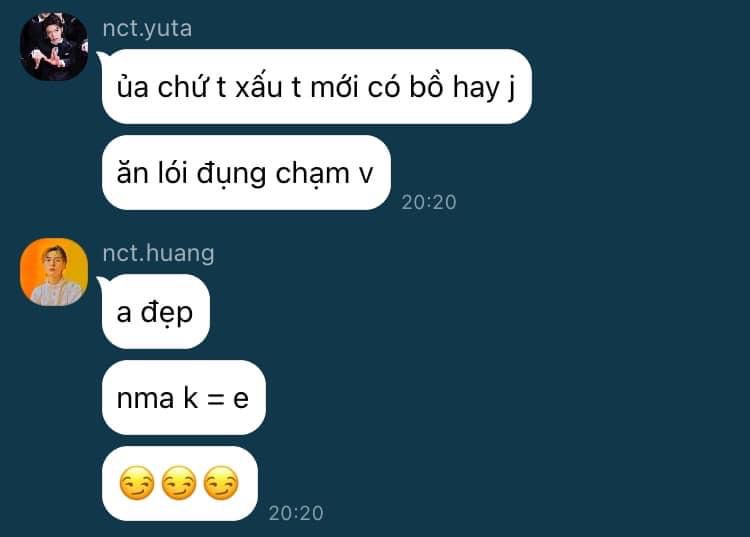Viewport: 750px width, 537px height.
Task: Click the word "chạm" in the second message
Action: tap(312, 175)
